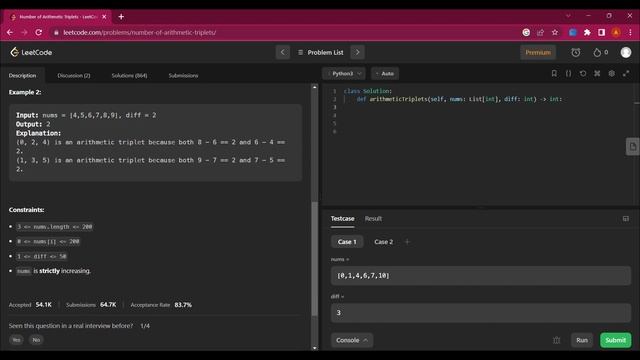The height and width of the screenshot is (360, 640).
Task: Reset code to default icon
Action: [x=583, y=73]
